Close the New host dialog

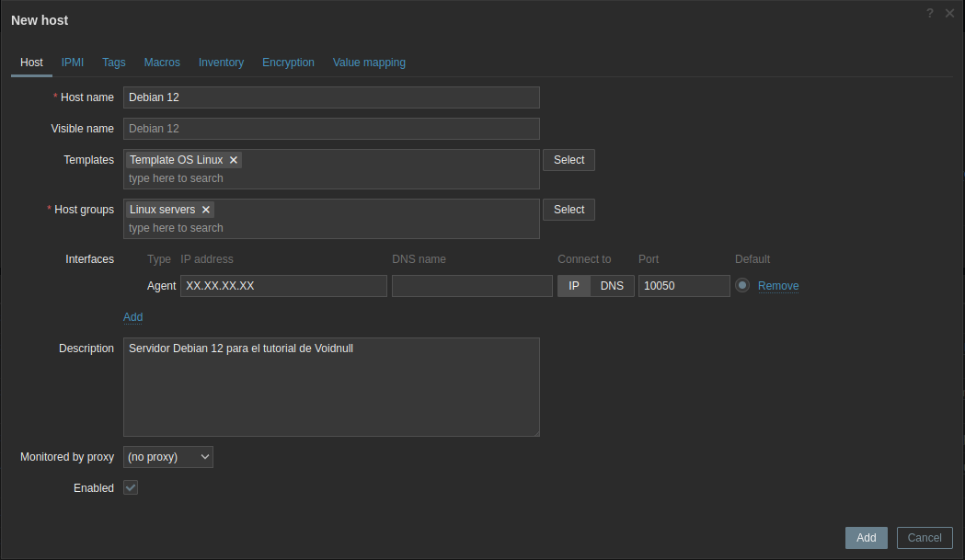[x=949, y=13]
